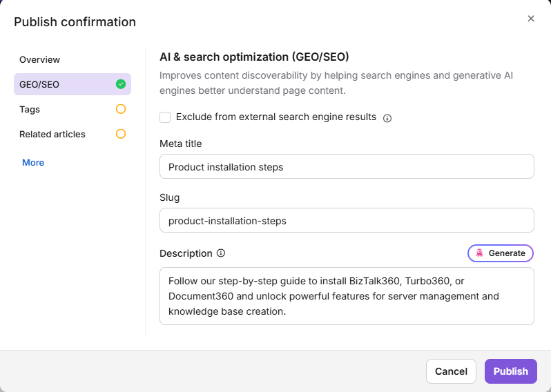
Task: Click the orange circle beside Related articles
Action: [x=121, y=134]
